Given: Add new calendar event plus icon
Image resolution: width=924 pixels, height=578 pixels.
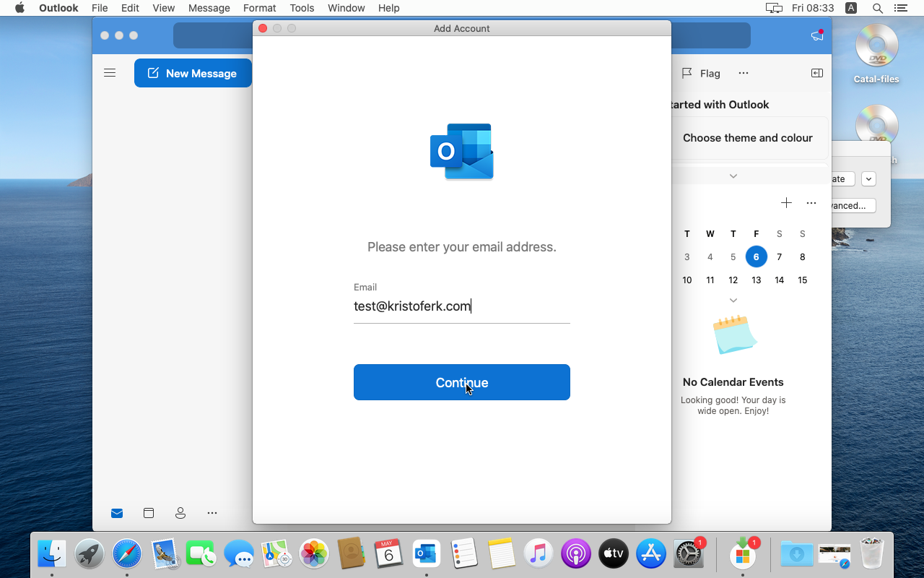Looking at the screenshot, I should coord(786,203).
